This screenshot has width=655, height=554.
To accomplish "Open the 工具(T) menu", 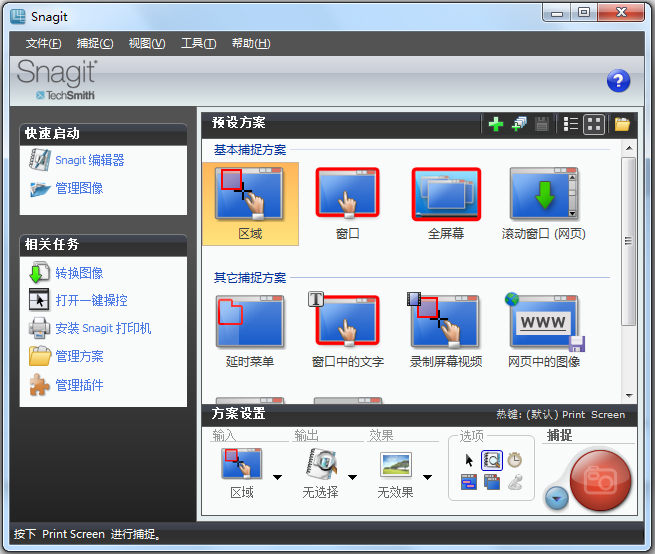I will click(198, 43).
